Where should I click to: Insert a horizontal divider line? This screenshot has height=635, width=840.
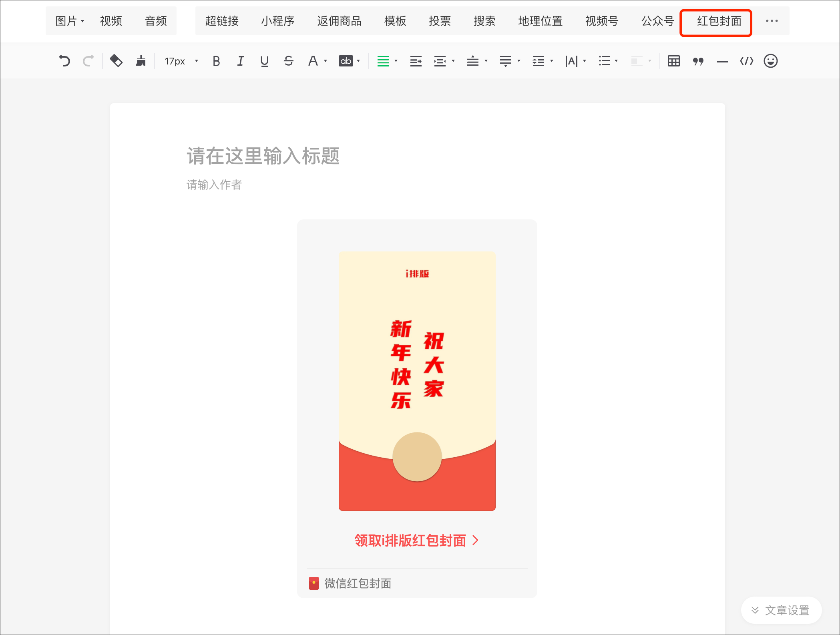click(722, 61)
